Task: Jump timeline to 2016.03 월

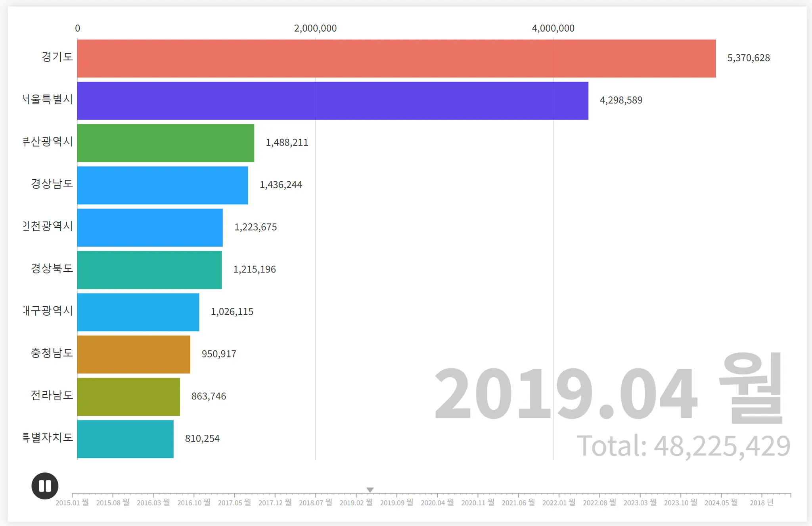Action: tap(153, 502)
